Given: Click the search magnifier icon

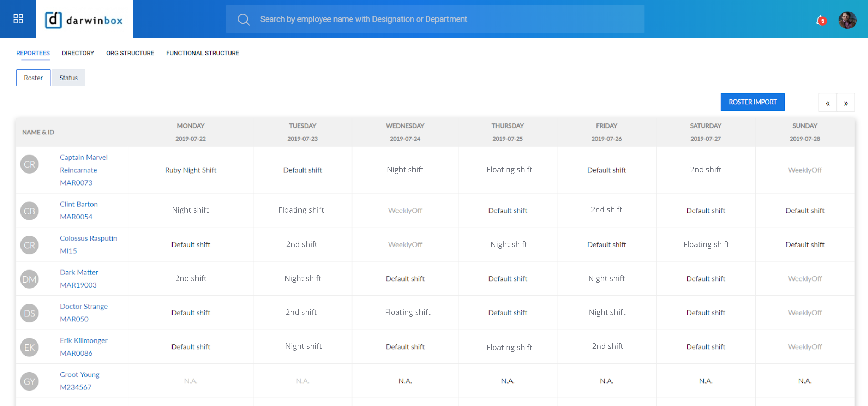Looking at the screenshot, I should click(243, 20).
